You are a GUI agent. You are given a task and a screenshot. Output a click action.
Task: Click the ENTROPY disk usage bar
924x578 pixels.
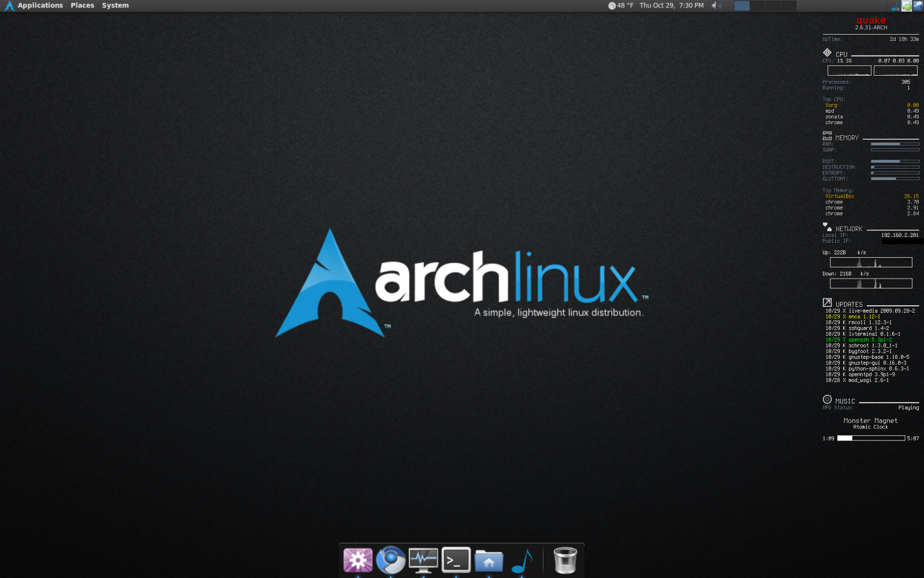pos(895,173)
